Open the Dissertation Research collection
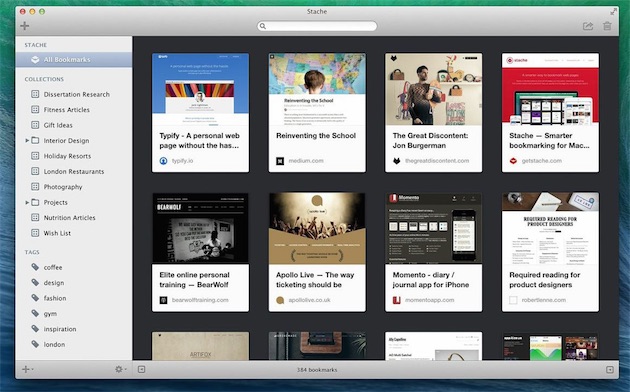The height and width of the screenshot is (392, 630). click(76, 94)
